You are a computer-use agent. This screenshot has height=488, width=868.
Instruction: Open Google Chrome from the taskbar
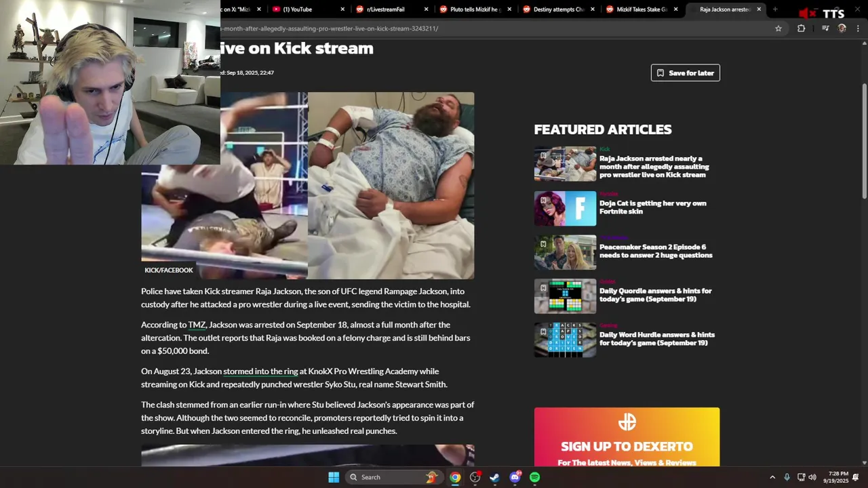tap(455, 477)
